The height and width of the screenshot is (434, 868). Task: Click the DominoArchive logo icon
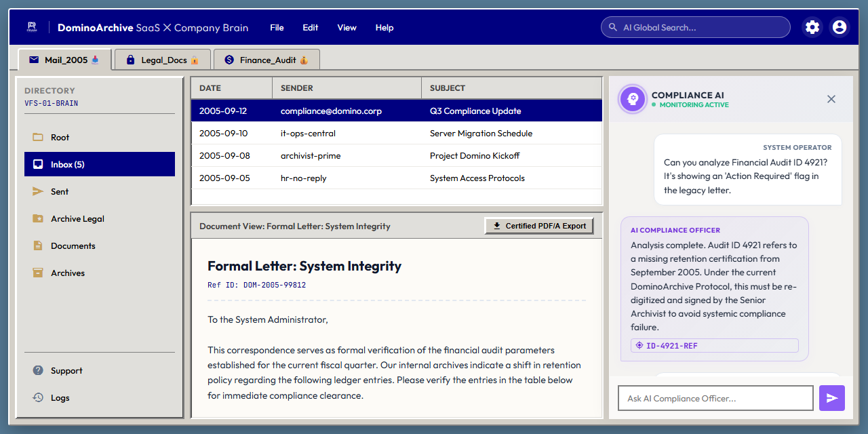pos(32,27)
